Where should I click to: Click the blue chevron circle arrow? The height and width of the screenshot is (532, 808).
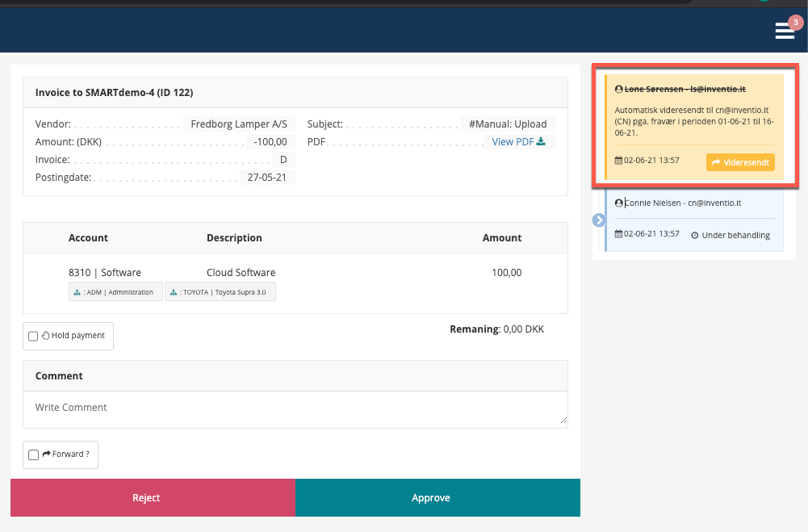[x=599, y=220]
